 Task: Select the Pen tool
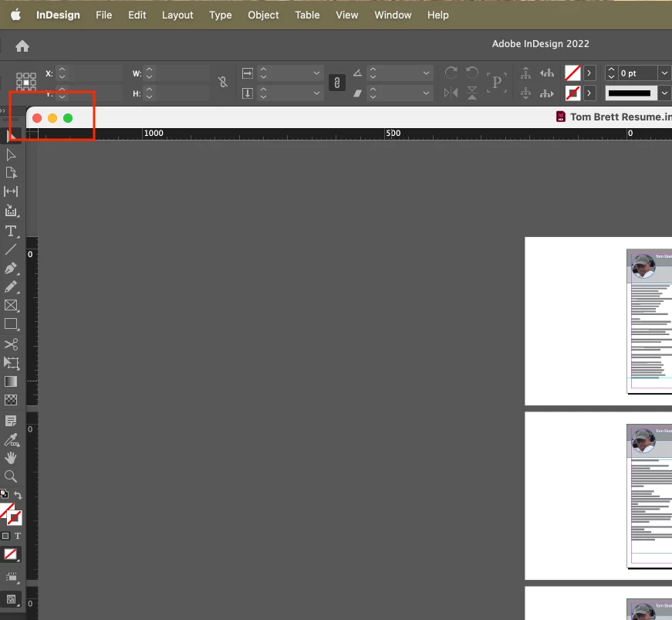(x=11, y=269)
